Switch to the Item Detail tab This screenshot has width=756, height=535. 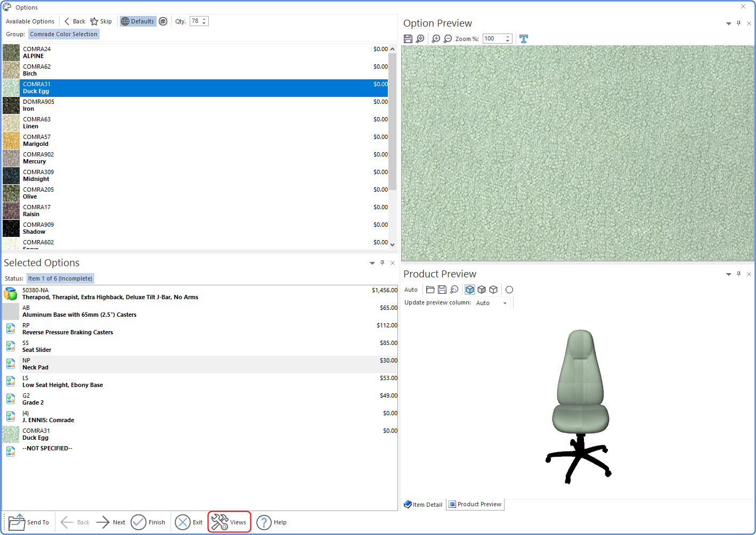tap(423, 505)
